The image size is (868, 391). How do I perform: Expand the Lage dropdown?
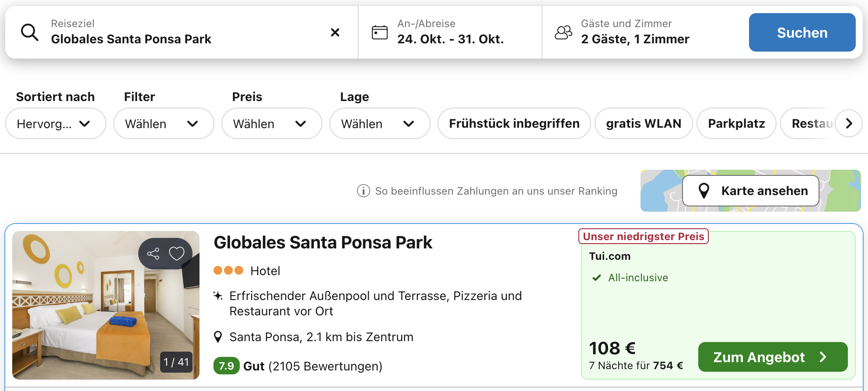point(379,124)
